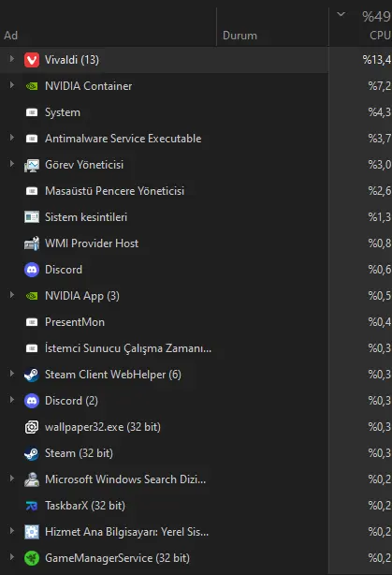Expand Microsoft Windows Search Dizi group
The width and height of the screenshot is (392, 575).
click(12, 479)
